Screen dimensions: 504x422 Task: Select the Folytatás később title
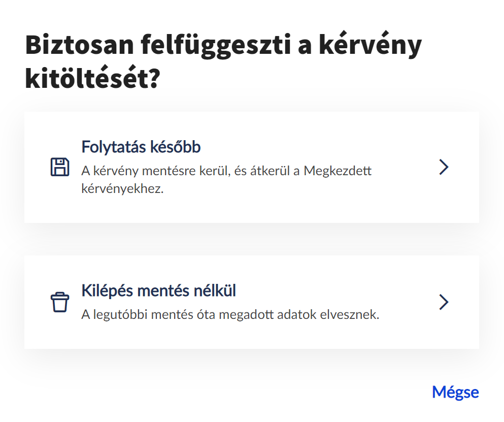coord(141,147)
